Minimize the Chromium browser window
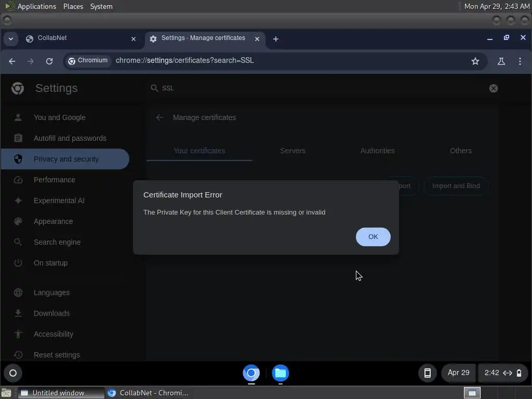Image resolution: width=532 pixels, height=399 pixels. click(489, 38)
